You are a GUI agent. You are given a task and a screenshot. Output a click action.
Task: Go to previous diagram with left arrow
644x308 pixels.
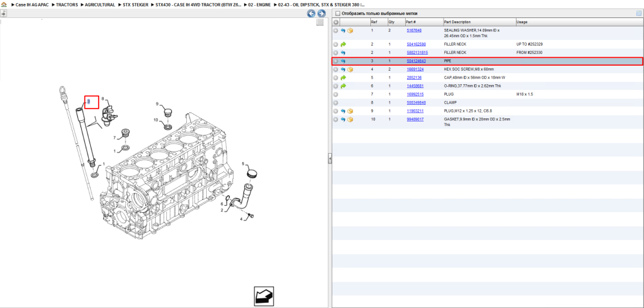click(311, 14)
